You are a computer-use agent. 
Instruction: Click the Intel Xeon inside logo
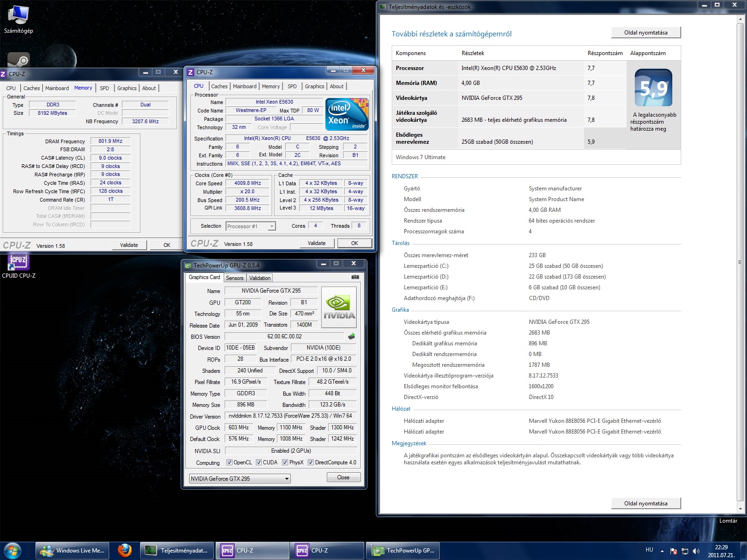tap(347, 114)
